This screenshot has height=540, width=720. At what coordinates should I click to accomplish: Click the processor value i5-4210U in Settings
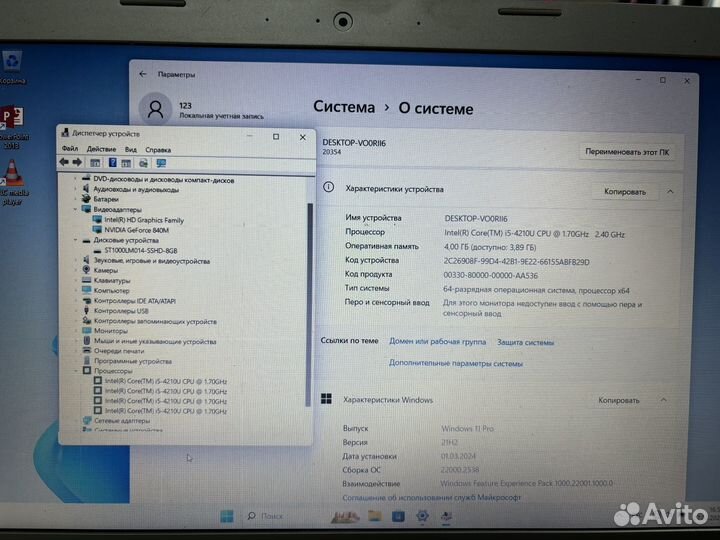(534, 234)
